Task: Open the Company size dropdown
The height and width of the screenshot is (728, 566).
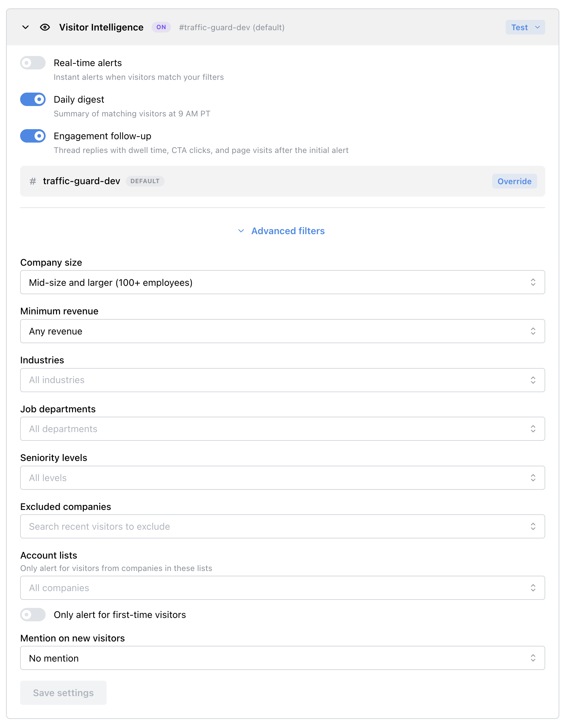Action: [282, 282]
